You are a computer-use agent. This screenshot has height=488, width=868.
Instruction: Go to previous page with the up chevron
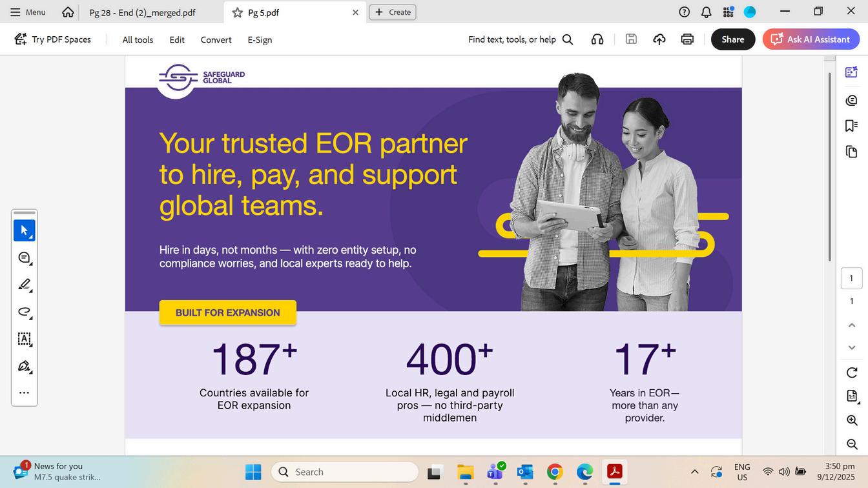click(x=851, y=325)
